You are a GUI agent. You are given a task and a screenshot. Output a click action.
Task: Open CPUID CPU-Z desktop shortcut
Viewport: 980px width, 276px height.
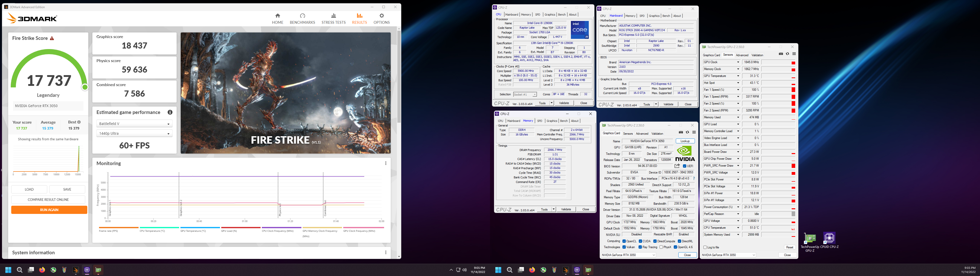(x=829, y=241)
